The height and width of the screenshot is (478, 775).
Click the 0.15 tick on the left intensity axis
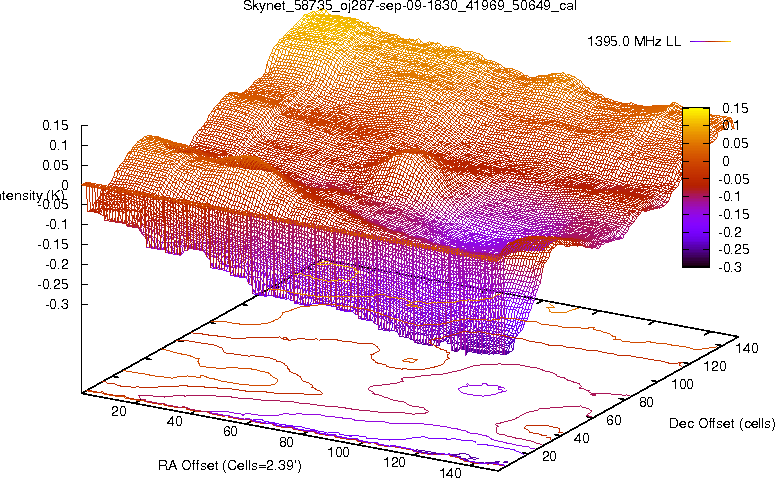(x=55, y=126)
